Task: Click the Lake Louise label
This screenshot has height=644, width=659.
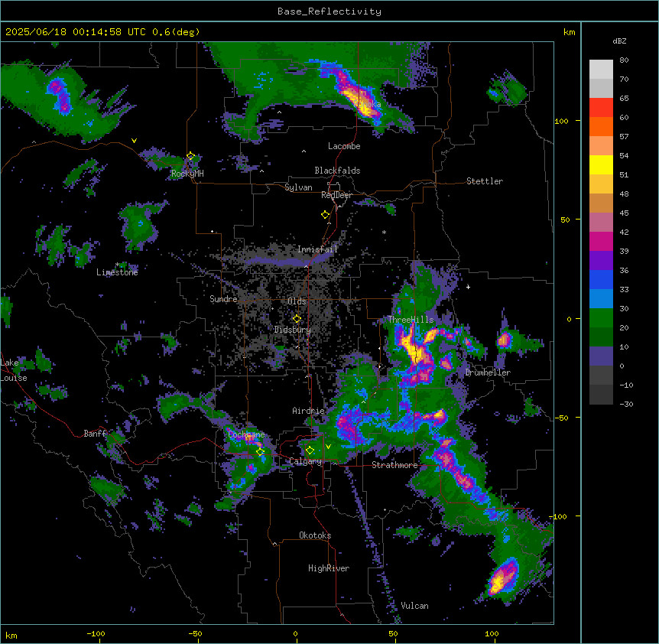Action: [x=14, y=370]
